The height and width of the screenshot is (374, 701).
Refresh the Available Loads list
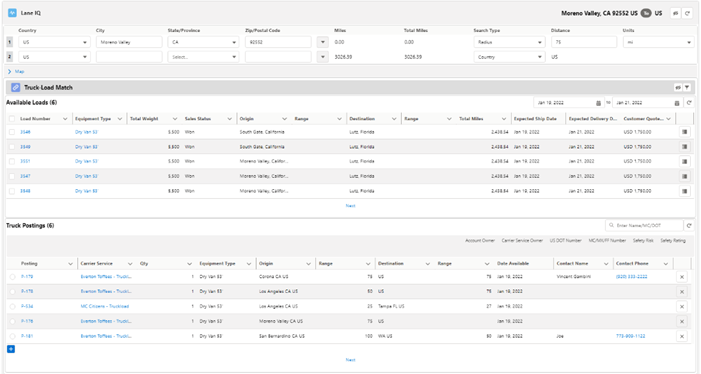689,103
